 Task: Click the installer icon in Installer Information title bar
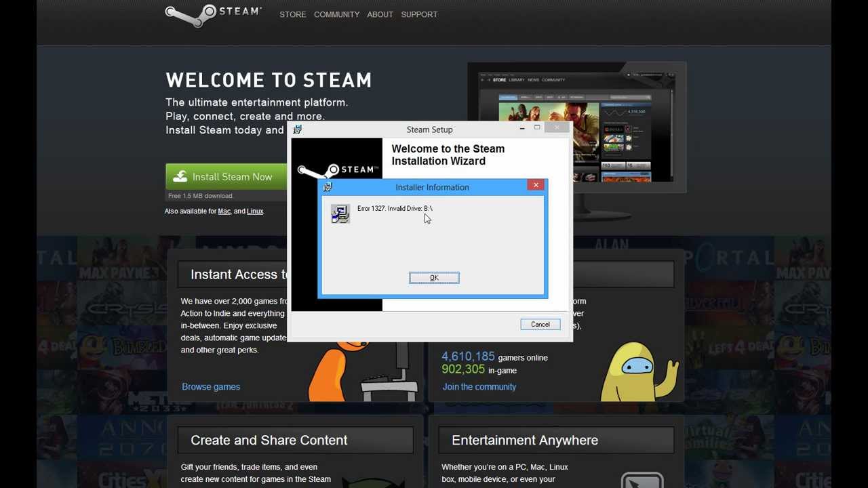[x=328, y=187]
